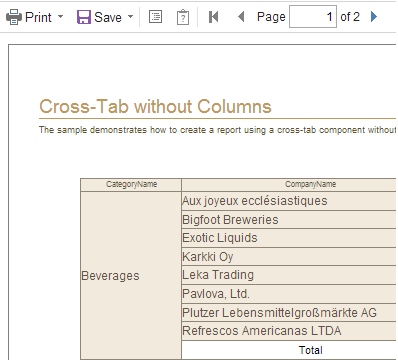Click the printer icon
This screenshot has width=398, height=360.
(14, 17)
